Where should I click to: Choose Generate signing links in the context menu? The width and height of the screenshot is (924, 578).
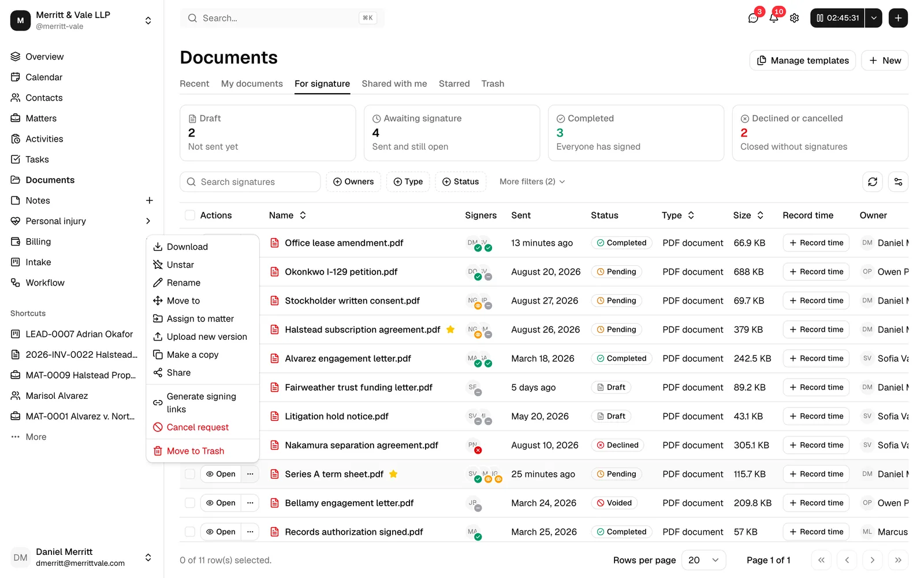203,403
